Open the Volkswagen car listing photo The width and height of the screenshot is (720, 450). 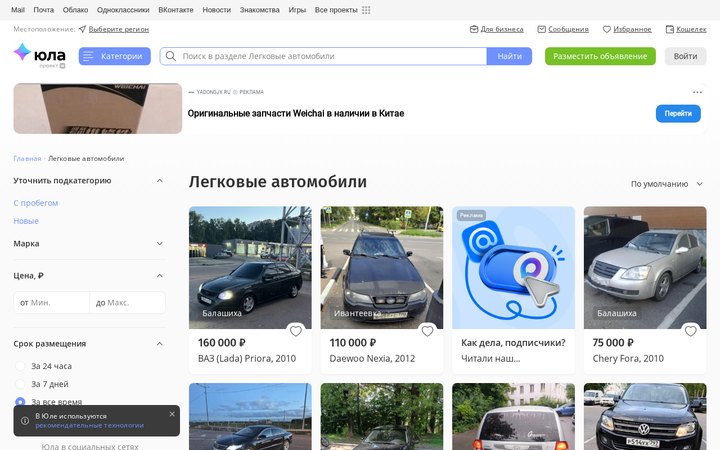click(x=645, y=416)
